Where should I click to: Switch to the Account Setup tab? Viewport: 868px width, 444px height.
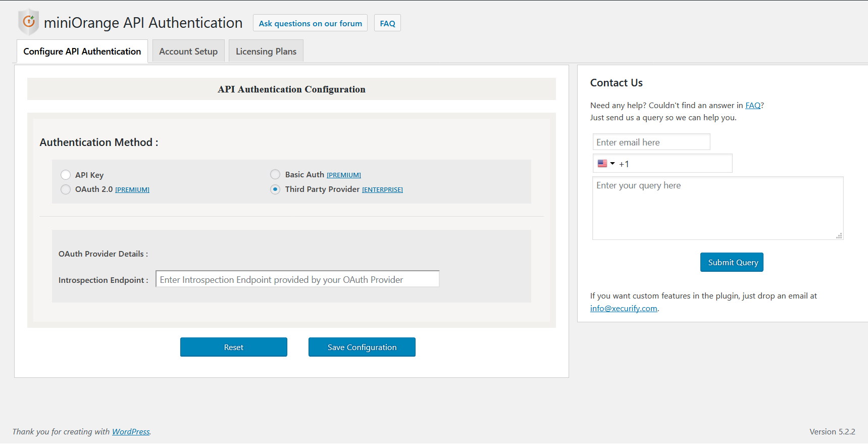tap(188, 52)
